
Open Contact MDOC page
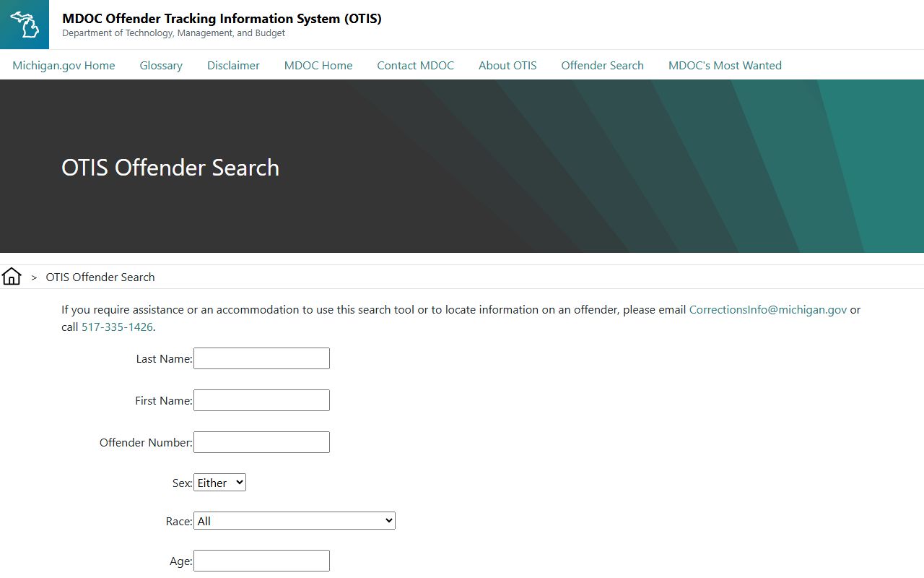[415, 65]
